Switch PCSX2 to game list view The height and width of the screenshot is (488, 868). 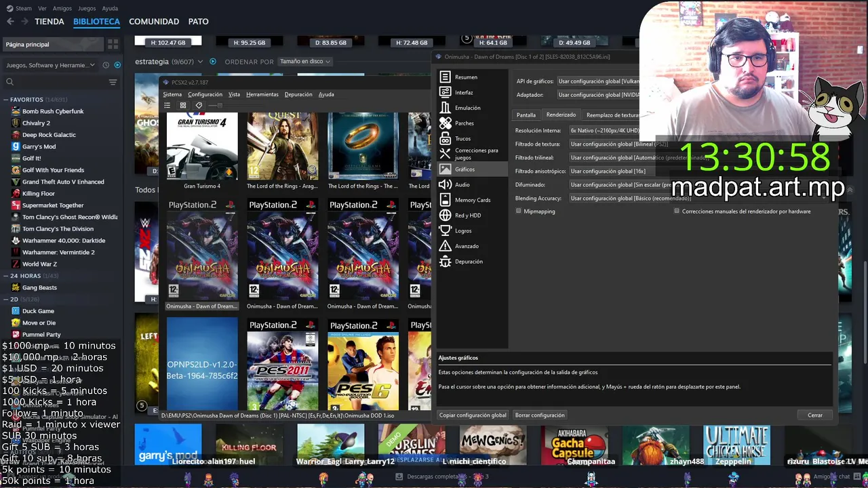pyautogui.click(x=167, y=105)
